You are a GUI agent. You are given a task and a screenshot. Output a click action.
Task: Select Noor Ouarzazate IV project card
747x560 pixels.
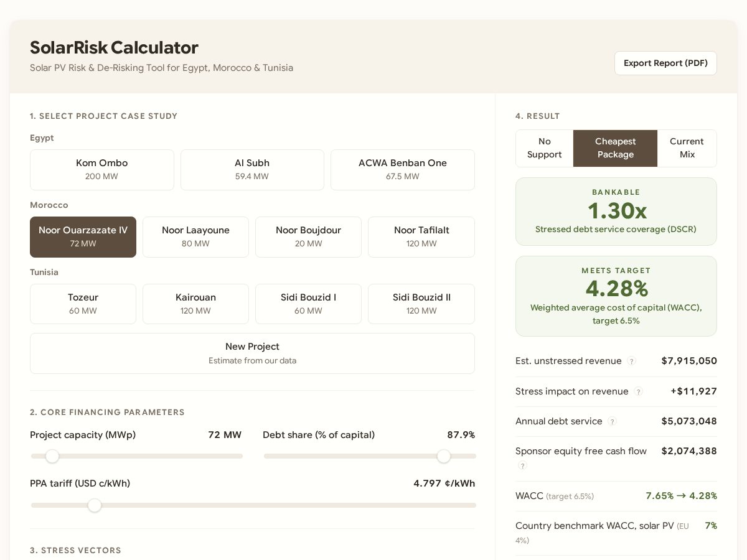pos(83,237)
